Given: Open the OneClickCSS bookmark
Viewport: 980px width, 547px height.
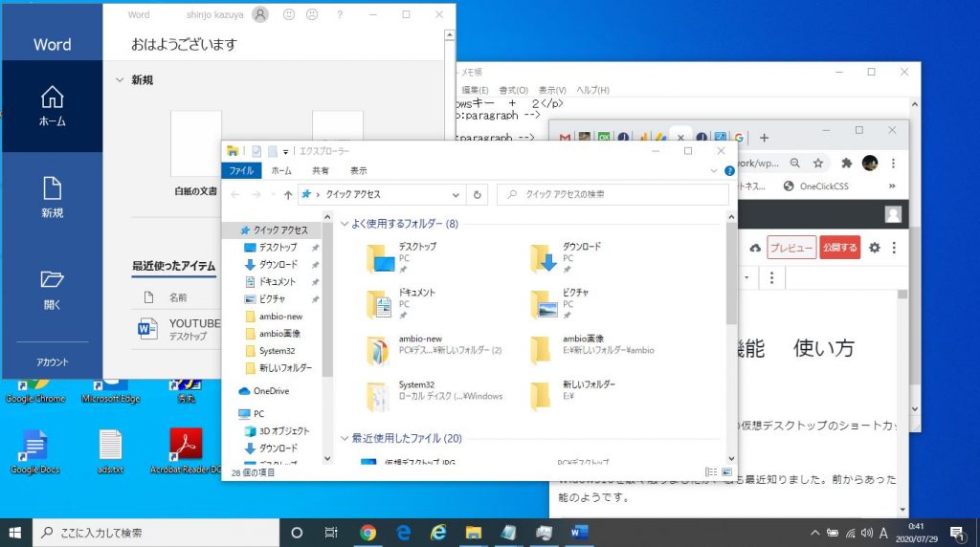Looking at the screenshot, I should pyautogui.click(x=816, y=186).
